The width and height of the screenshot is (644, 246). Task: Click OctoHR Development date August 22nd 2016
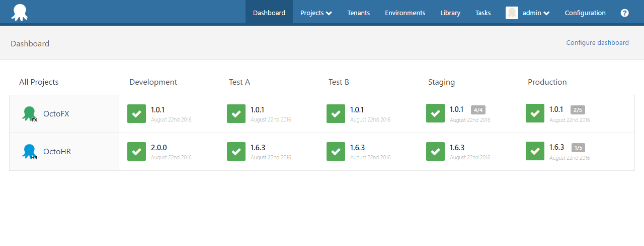pyautogui.click(x=171, y=158)
